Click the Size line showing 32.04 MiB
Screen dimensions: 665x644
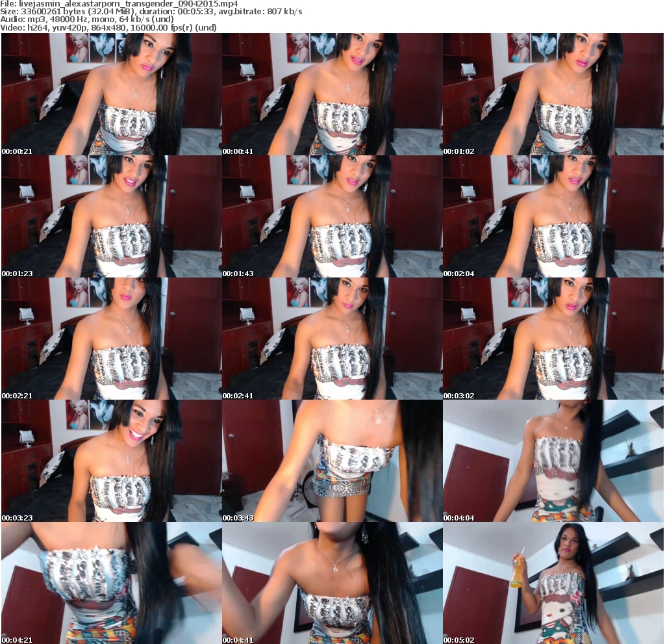coord(151,12)
